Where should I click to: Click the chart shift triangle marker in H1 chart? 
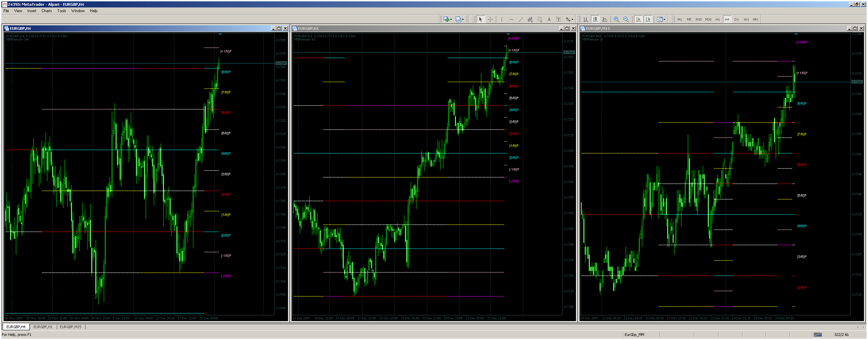click(508, 34)
